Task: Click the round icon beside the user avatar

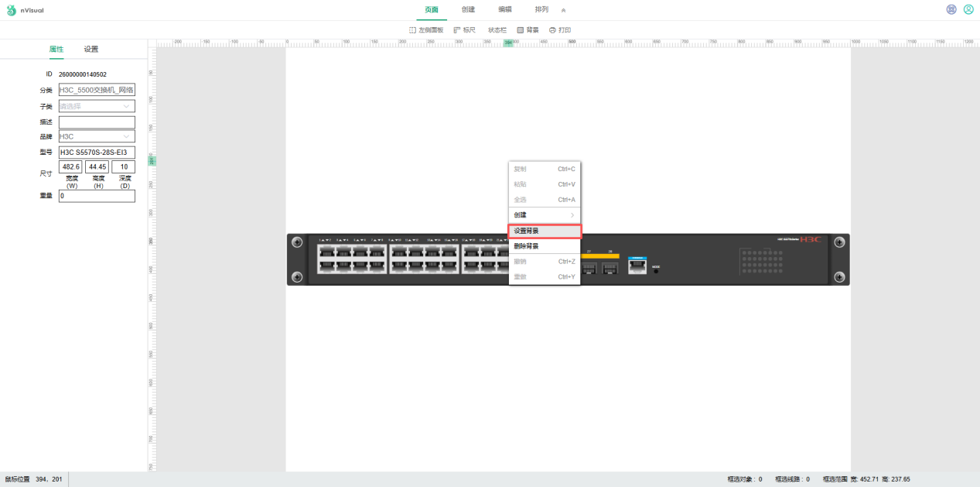Action: click(951, 9)
